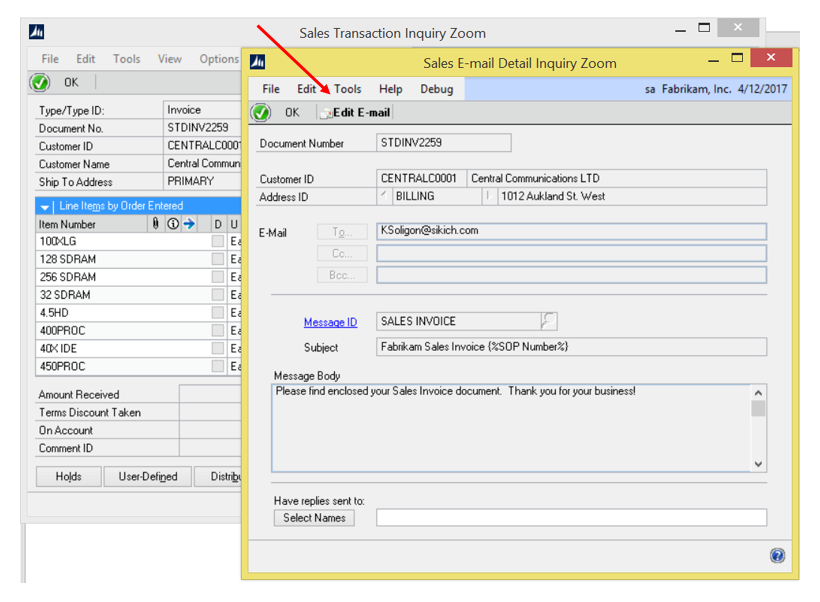Click the Address ID note icon beside BILLING
Viewport: 820px width, 602px height.
tap(385, 196)
